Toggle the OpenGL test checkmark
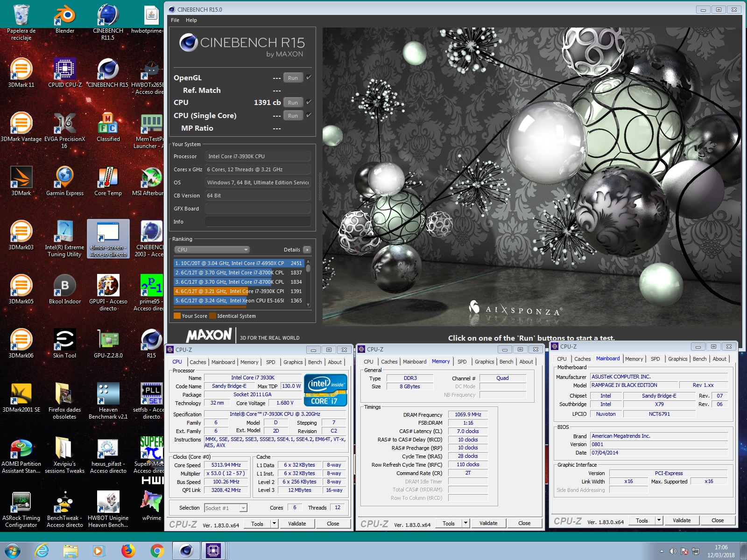Viewport: 747px width, 560px height. (309, 77)
